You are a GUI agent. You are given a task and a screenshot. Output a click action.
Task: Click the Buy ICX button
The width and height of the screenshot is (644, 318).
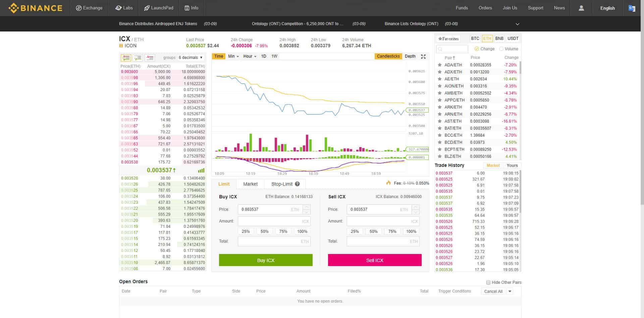coord(266,260)
